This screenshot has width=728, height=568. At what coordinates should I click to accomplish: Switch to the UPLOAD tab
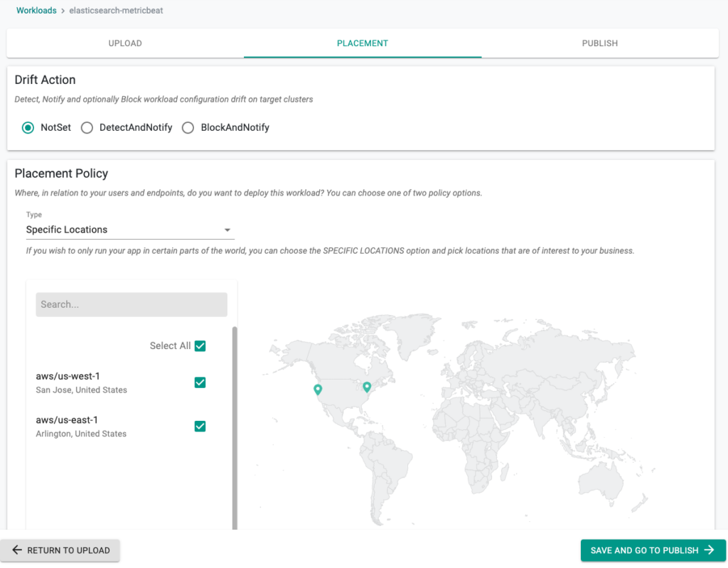tap(125, 43)
